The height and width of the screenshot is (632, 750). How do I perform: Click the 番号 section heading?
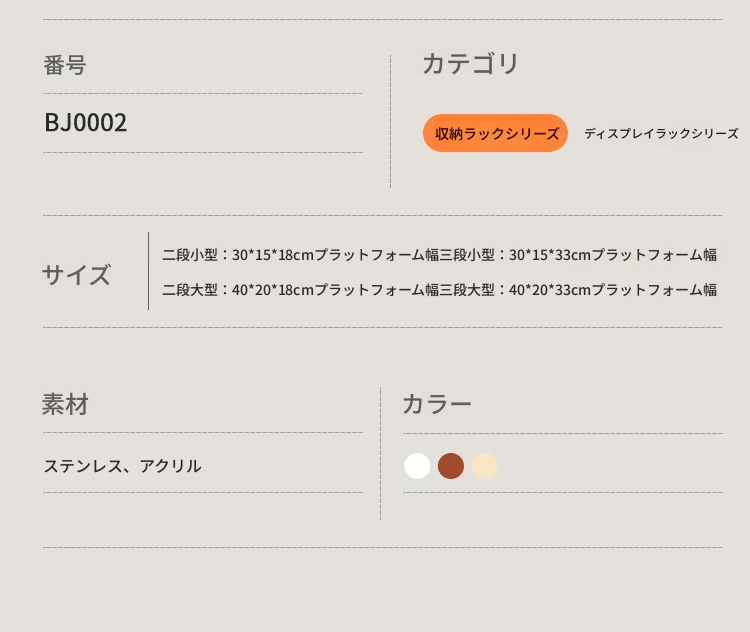coord(65,65)
